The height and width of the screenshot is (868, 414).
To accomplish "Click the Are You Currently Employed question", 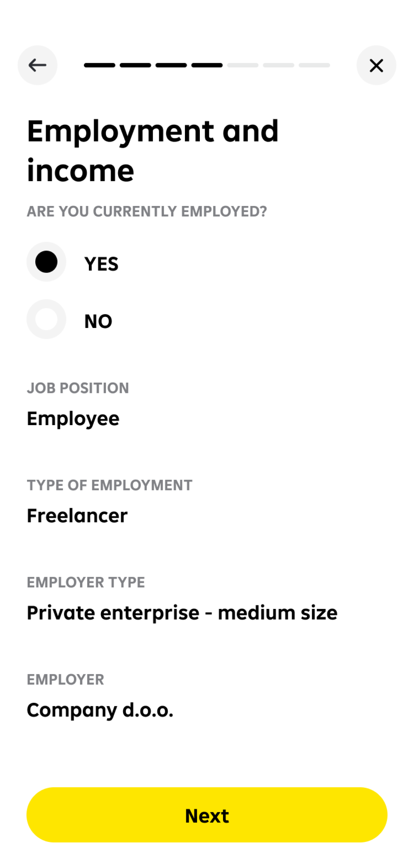I will click(147, 211).
